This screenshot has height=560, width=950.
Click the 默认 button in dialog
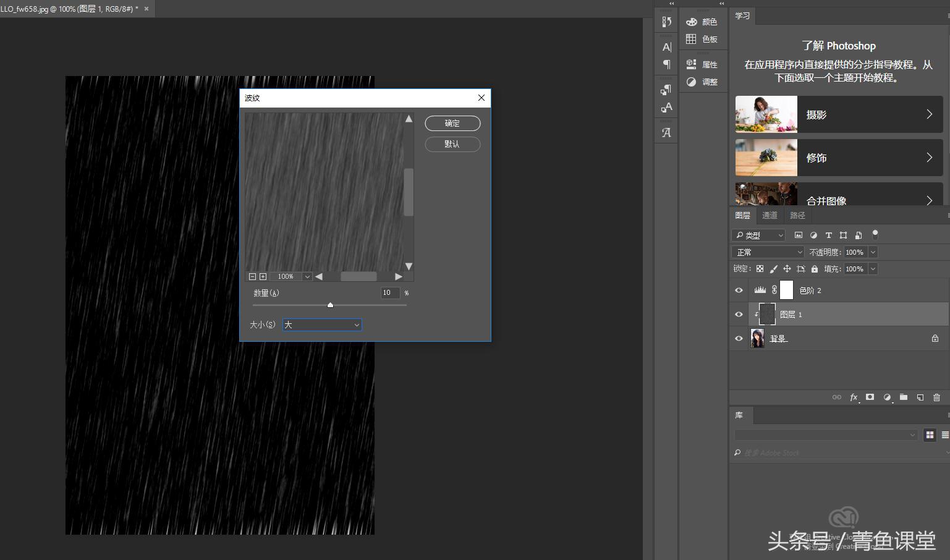452,144
